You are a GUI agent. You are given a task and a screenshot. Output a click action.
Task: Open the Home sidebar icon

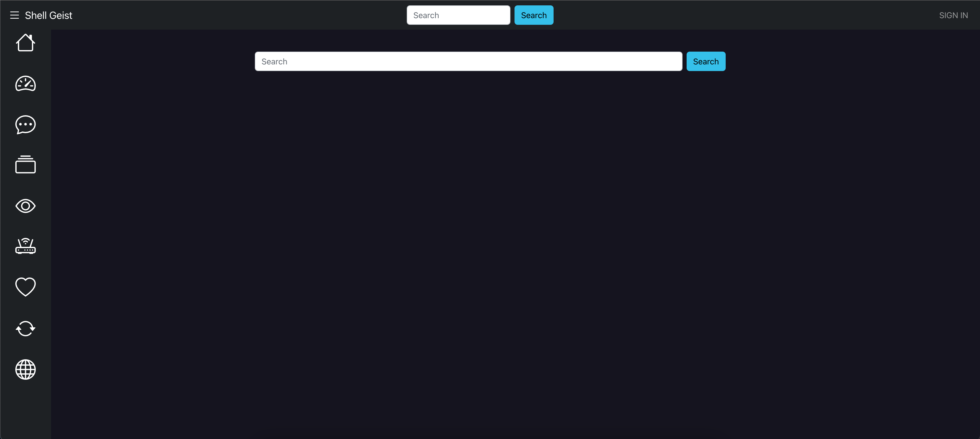tap(26, 43)
